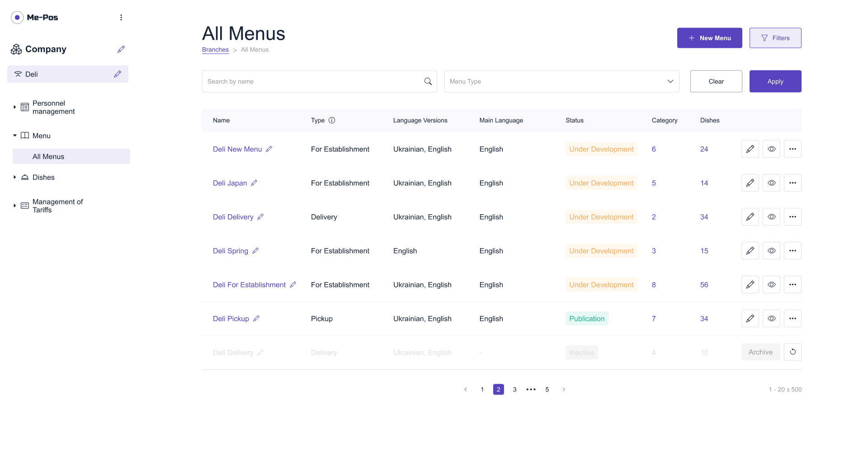
Task: Click the search magnifier icon
Action: pyautogui.click(x=428, y=81)
